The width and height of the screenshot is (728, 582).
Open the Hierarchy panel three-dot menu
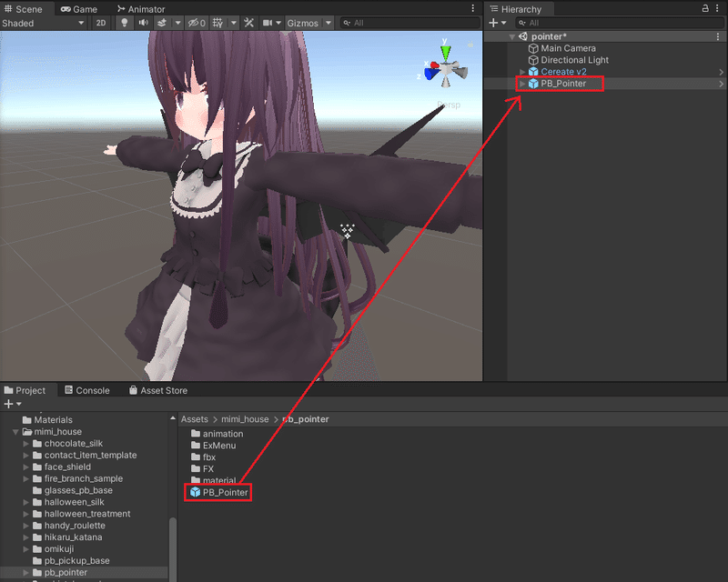coord(718,8)
